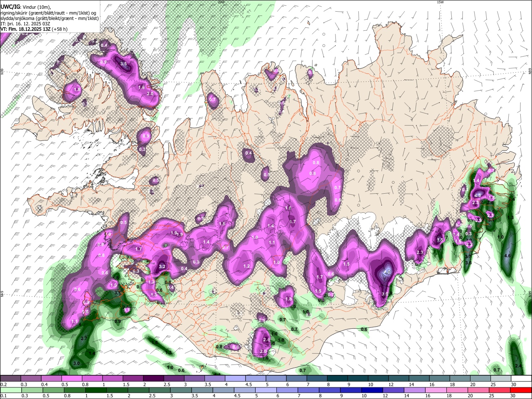Pick the dark teal snow swatch between 9 and 10

[358, 378]
